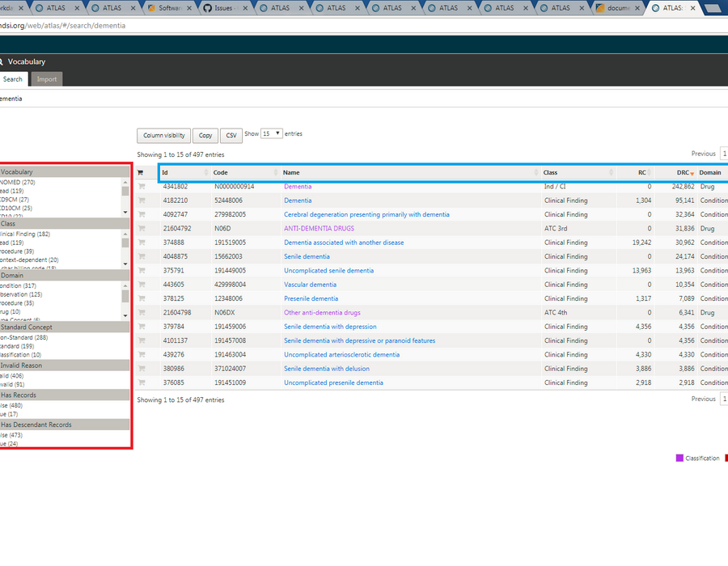Click the cart icon in table header
Screen dimensions: 728x566
click(x=140, y=172)
